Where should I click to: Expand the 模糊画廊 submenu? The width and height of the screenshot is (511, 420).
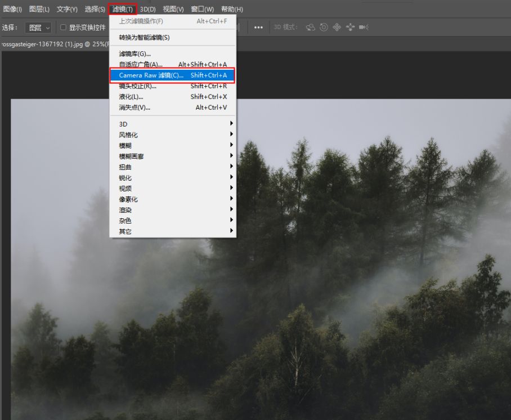pos(172,156)
